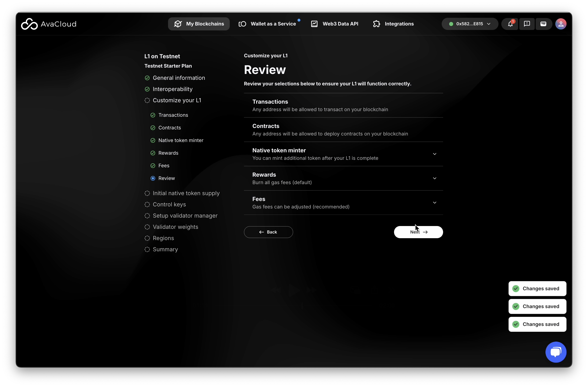Open the notifications bell icon
Viewport: 588px width, 387px height.
510,24
